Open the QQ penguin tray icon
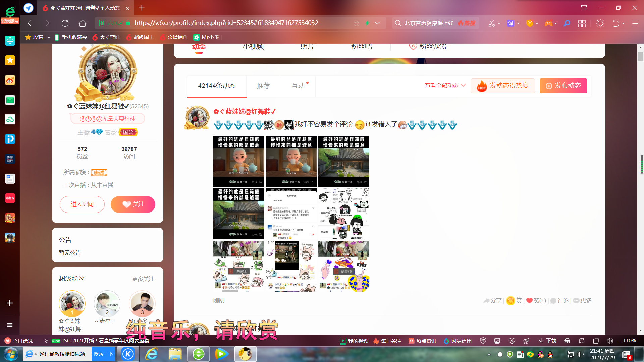This screenshot has height=362, width=644. point(550,354)
